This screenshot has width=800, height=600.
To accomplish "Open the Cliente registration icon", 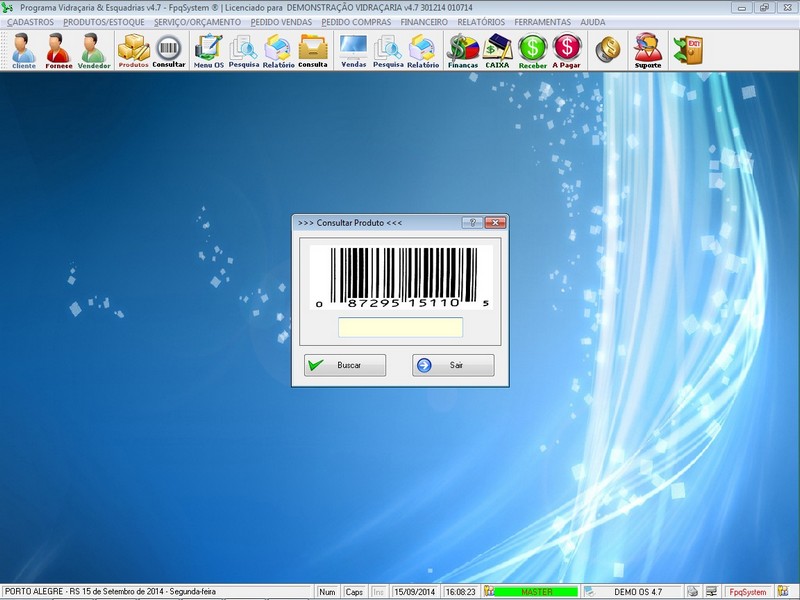I will point(23,49).
